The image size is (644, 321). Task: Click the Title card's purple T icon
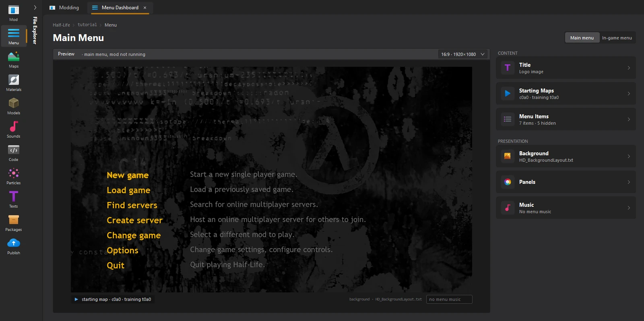click(x=508, y=68)
